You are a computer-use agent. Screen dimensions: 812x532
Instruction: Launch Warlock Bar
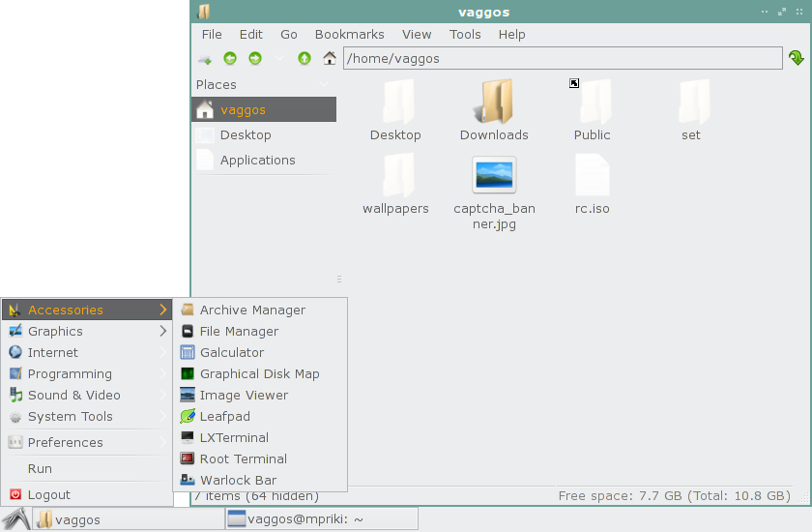tap(260, 480)
